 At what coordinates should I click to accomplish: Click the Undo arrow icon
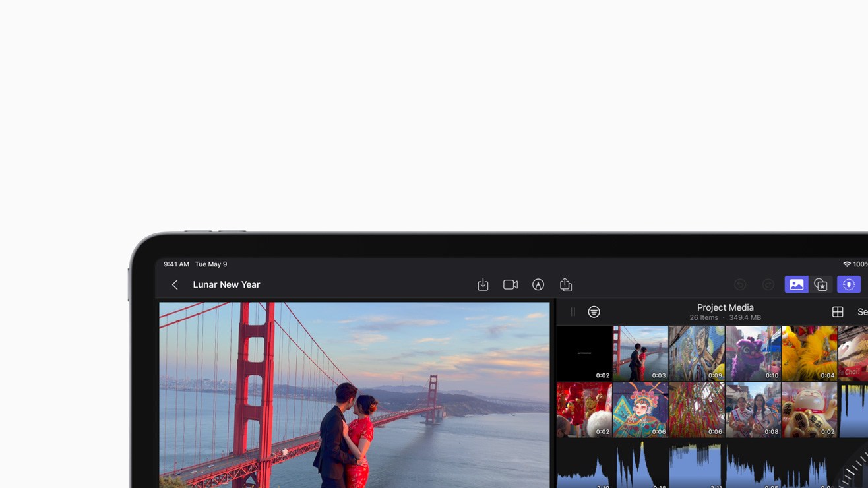point(740,285)
